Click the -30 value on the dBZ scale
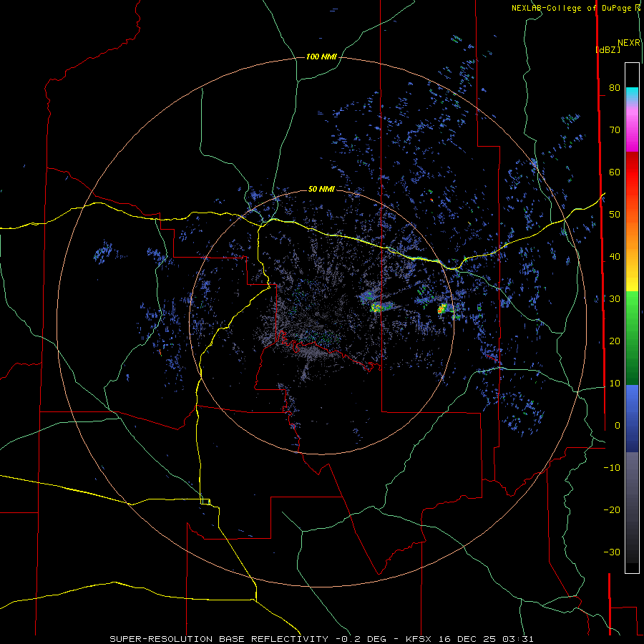Screen dimensions: 644x644 612,552
